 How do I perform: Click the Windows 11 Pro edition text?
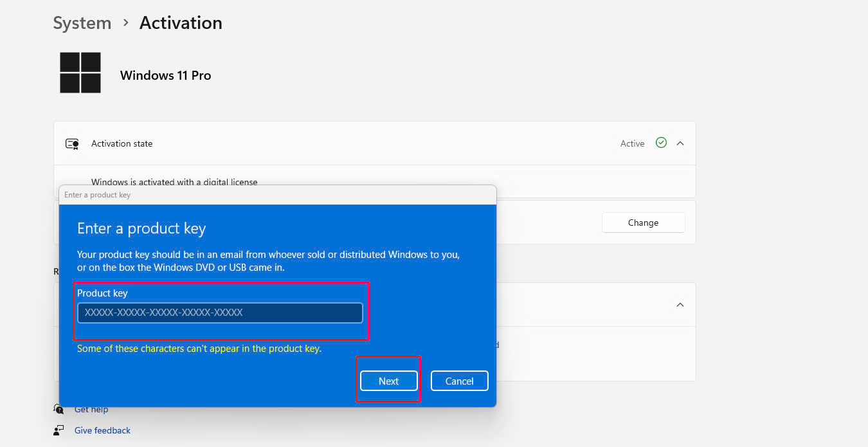[x=165, y=75]
